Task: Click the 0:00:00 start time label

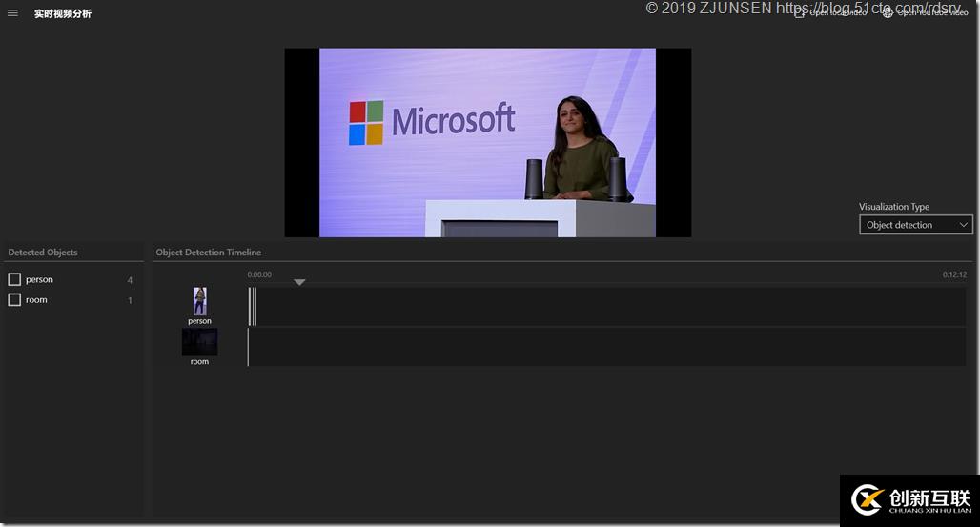Action: pos(259,274)
